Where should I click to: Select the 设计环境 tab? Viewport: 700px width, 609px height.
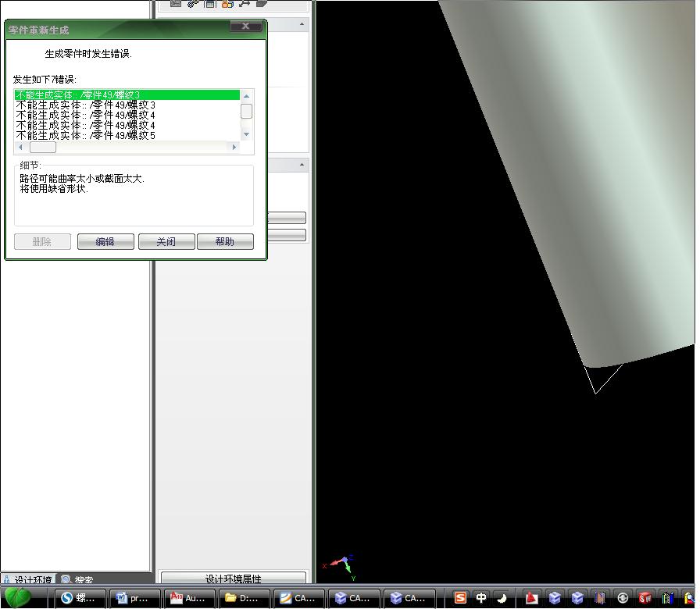(28, 580)
